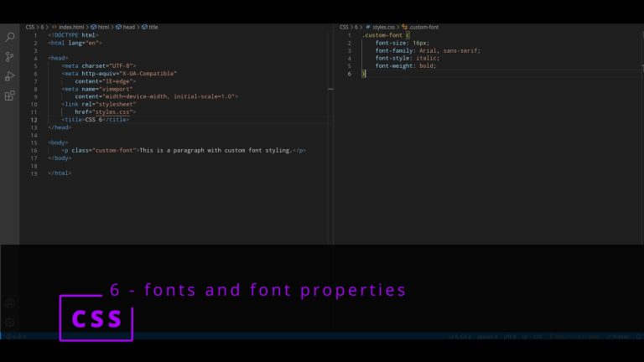Image resolution: width=644 pixels, height=362 pixels.
Task: Click the index.html breadcrumb item
Action: pyautogui.click(x=71, y=27)
